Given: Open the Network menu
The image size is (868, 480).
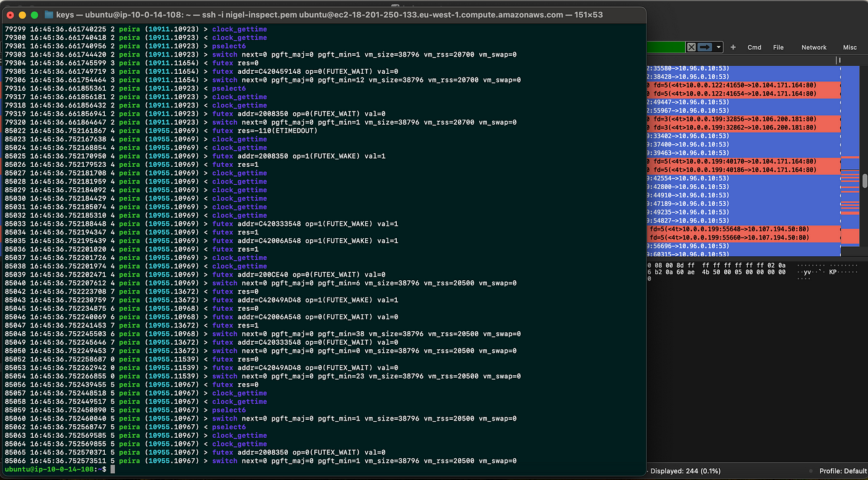Looking at the screenshot, I should tap(814, 47).
